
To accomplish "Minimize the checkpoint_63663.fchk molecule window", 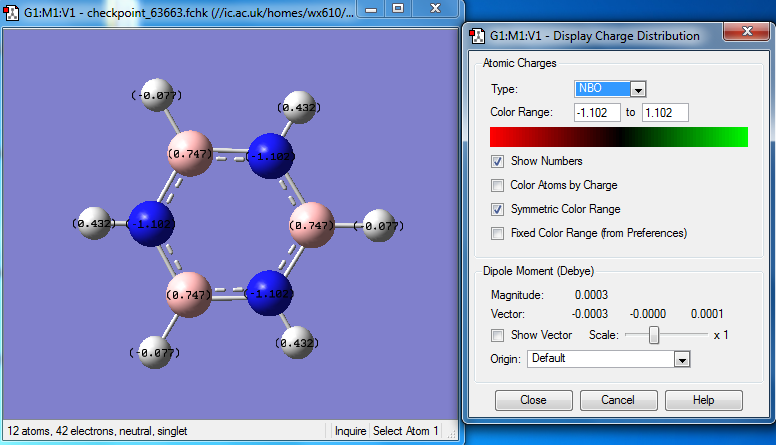I will pos(371,8).
